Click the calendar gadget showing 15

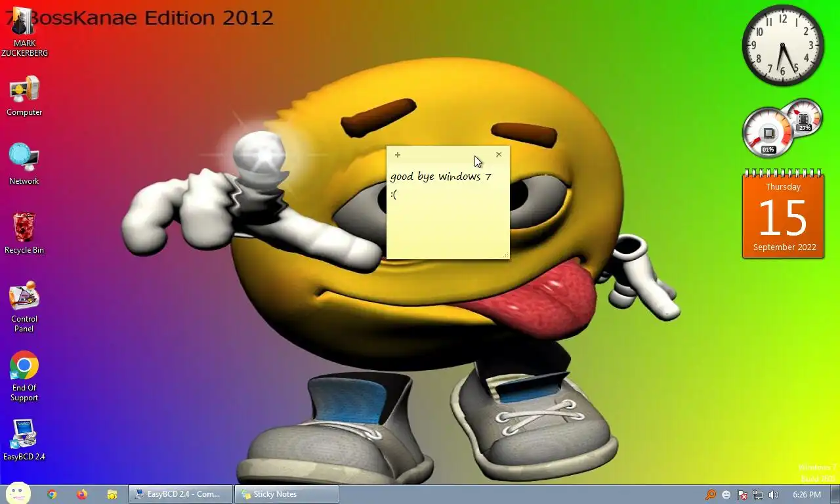[783, 213]
